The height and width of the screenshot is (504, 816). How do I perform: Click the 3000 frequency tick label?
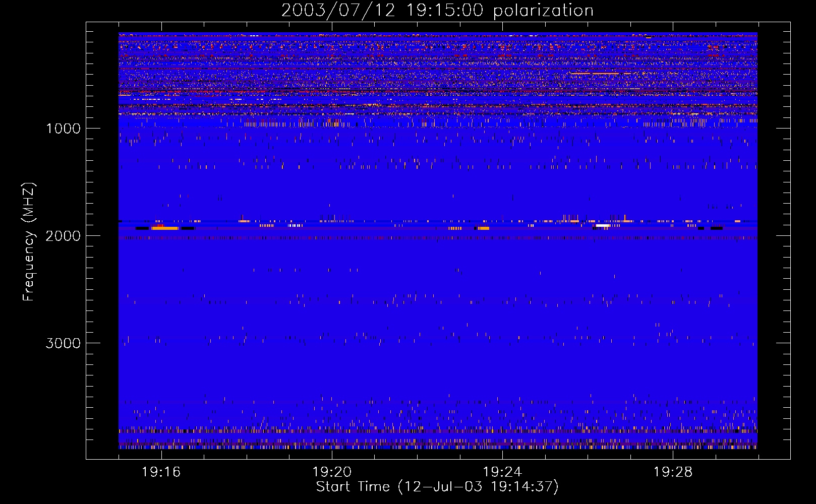click(x=63, y=343)
